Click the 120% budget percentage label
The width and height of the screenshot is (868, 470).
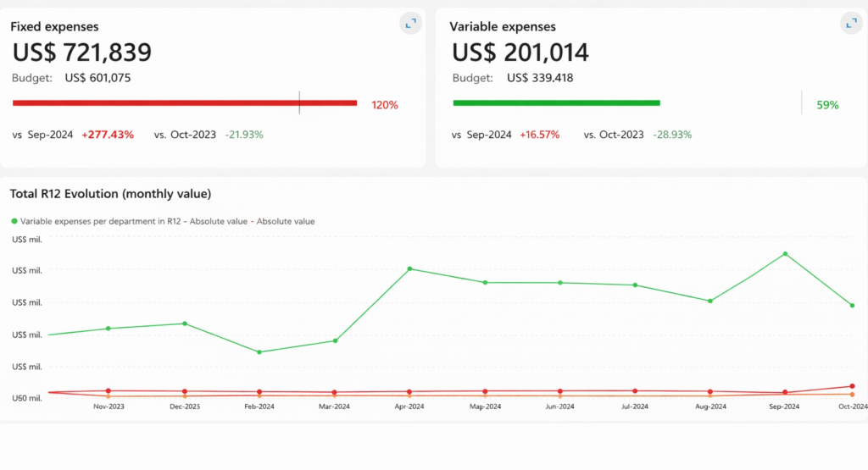pyautogui.click(x=385, y=105)
